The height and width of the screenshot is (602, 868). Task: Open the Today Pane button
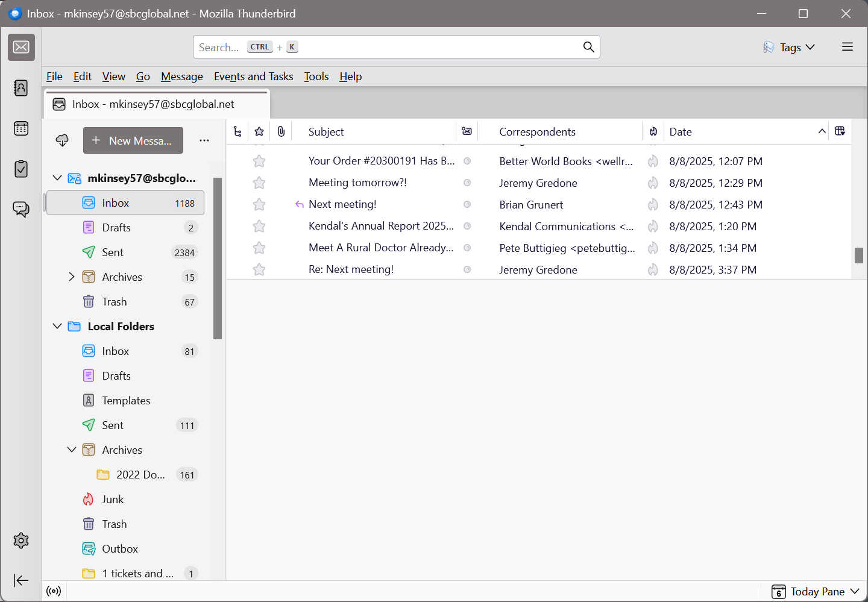pyautogui.click(x=816, y=592)
